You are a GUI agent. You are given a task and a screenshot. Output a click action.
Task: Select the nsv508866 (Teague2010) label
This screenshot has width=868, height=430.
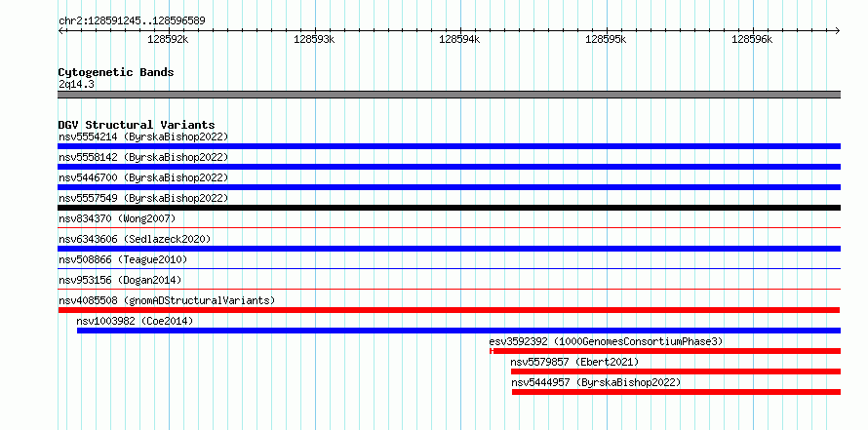123,259
